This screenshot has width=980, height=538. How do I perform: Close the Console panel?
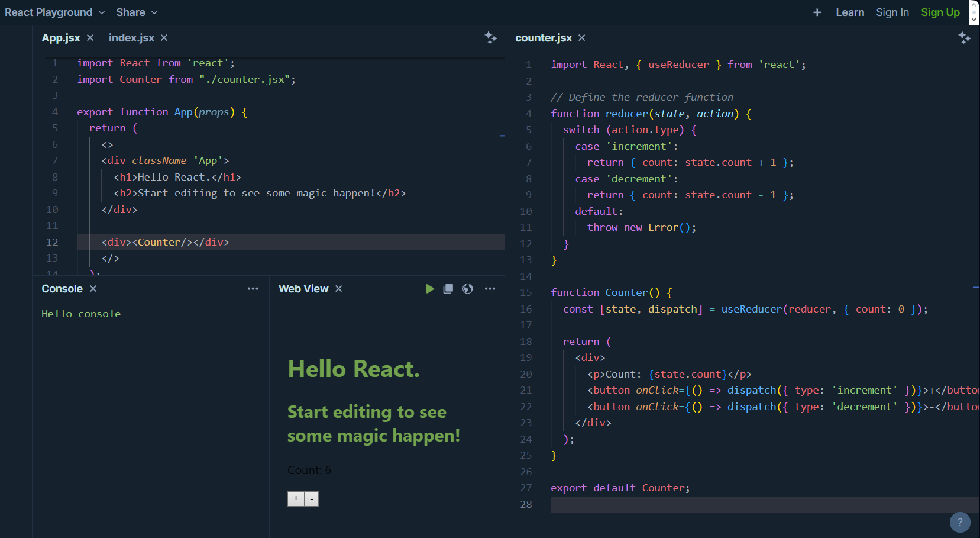coord(93,289)
